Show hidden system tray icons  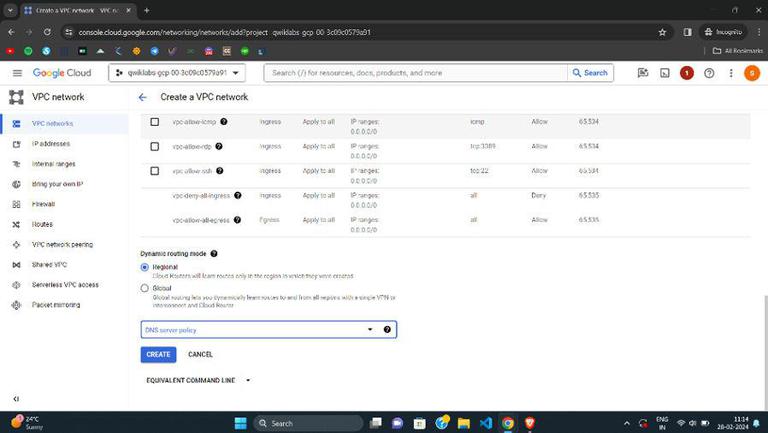pyautogui.click(x=626, y=423)
